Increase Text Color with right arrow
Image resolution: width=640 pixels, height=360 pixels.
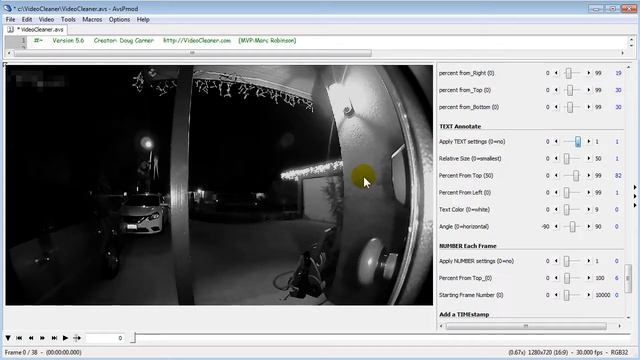click(589, 209)
